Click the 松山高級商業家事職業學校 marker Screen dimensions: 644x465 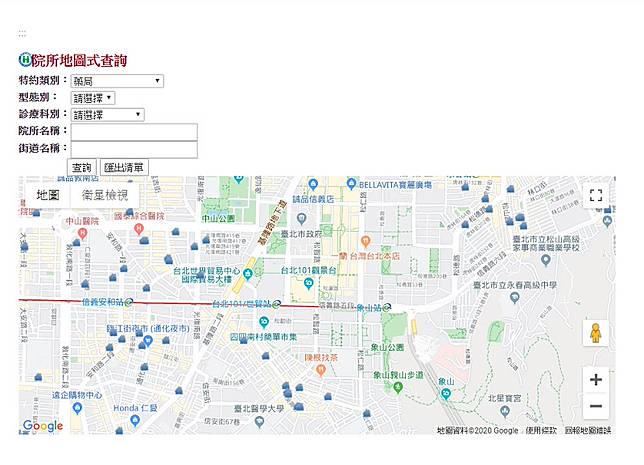point(545,260)
